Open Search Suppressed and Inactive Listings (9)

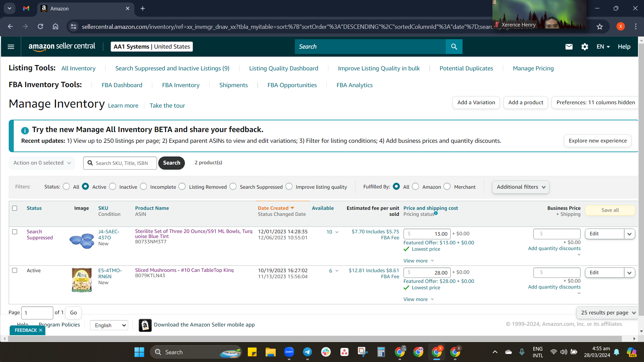tap(172, 68)
